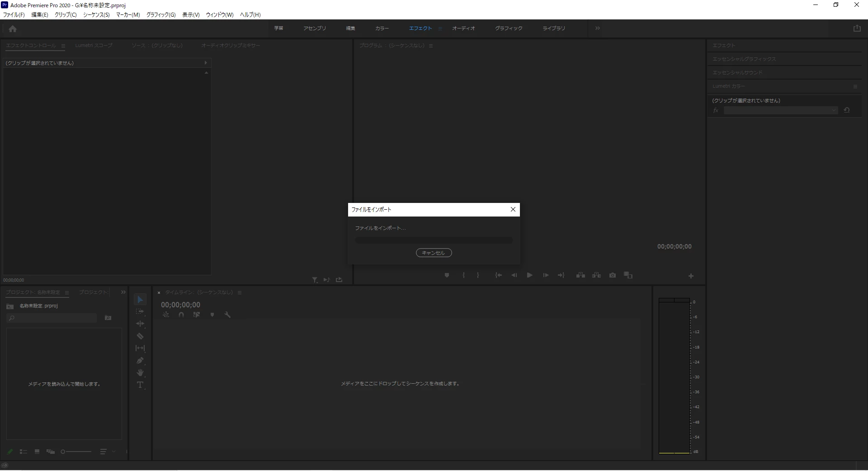The width and height of the screenshot is (868, 471).
Task: Click Add Marker in Program monitor
Action: [447, 275]
